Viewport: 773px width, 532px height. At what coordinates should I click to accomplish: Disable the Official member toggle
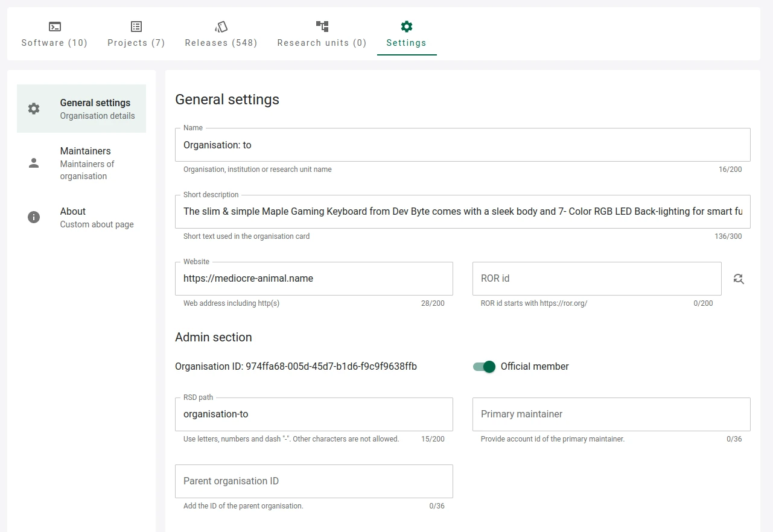(483, 367)
